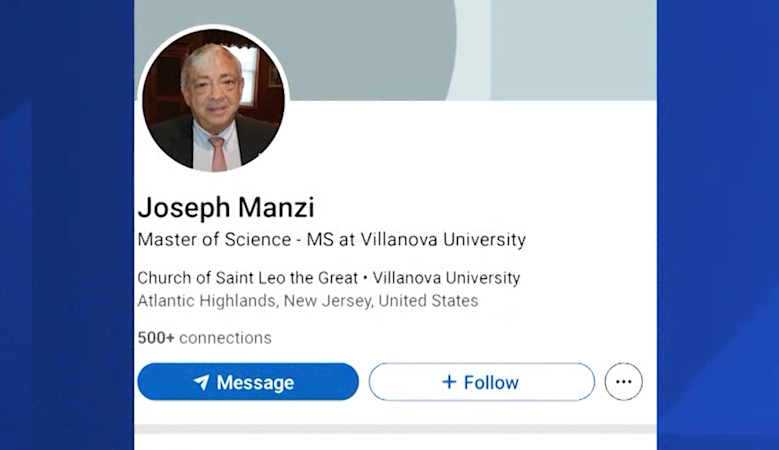Click the paper plane icon on Message

tap(201, 382)
